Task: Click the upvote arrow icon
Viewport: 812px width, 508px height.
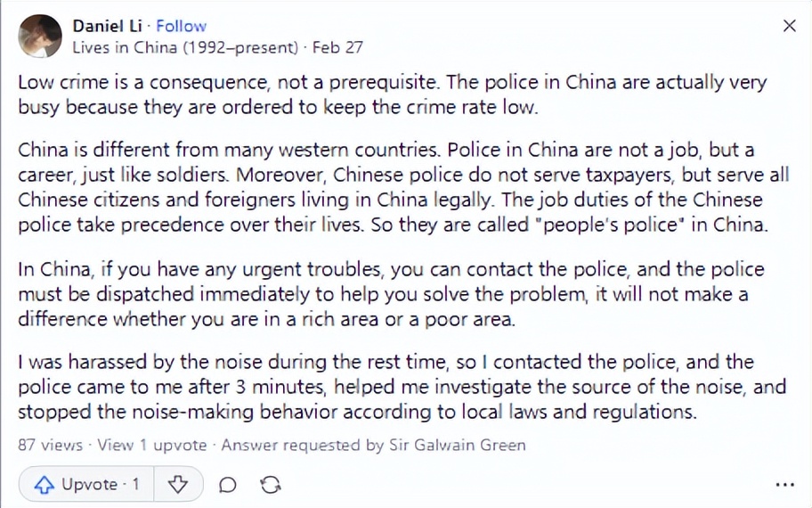Action: tap(44, 485)
